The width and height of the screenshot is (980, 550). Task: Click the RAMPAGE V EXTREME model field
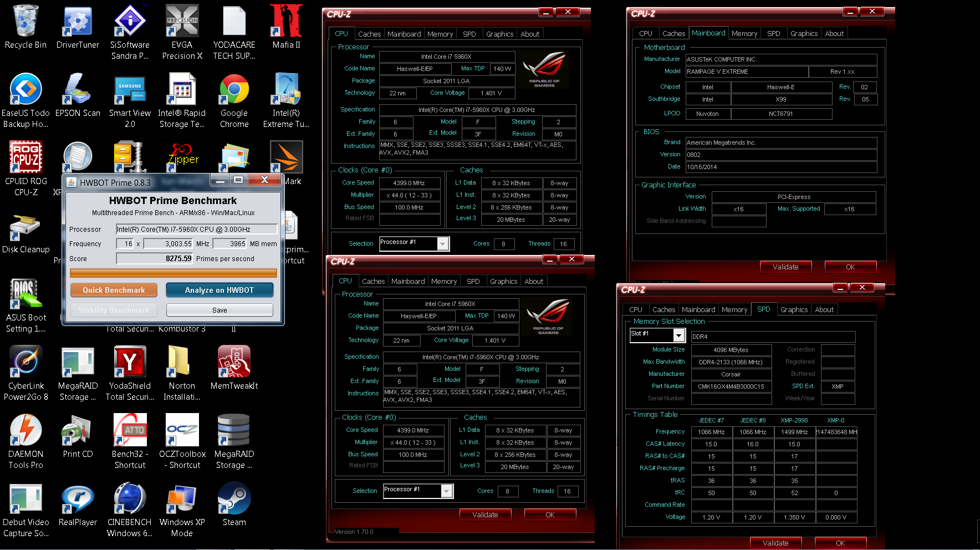(x=747, y=72)
